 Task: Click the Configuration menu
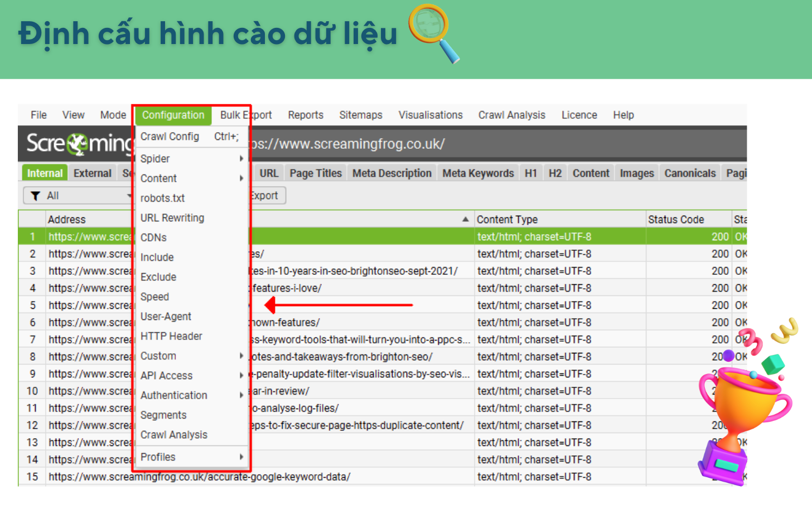click(173, 115)
